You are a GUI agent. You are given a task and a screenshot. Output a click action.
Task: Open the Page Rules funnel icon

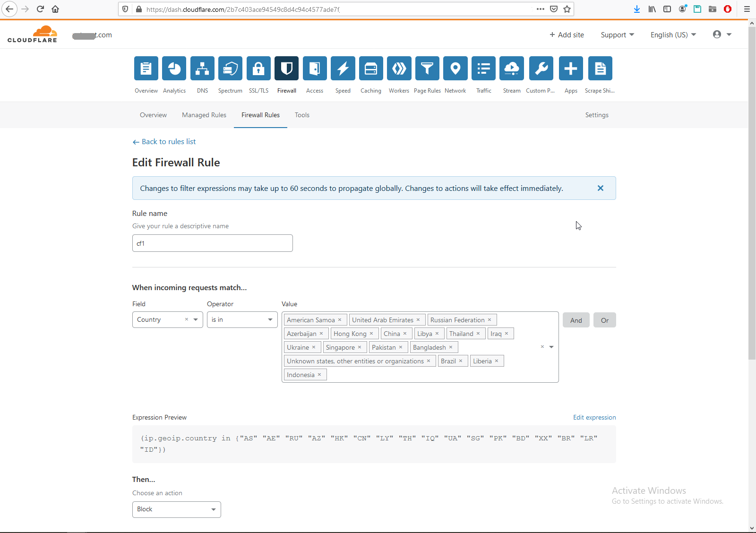pos(427,69)
